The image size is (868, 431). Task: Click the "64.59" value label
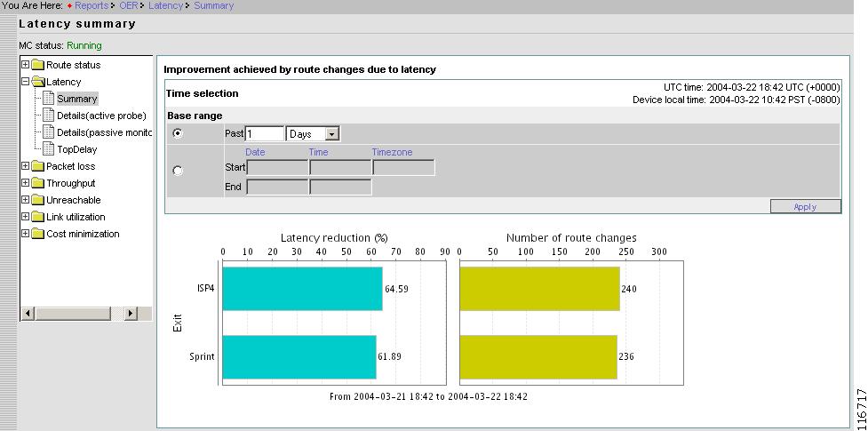pyautogui.click(x=396, y=289)
